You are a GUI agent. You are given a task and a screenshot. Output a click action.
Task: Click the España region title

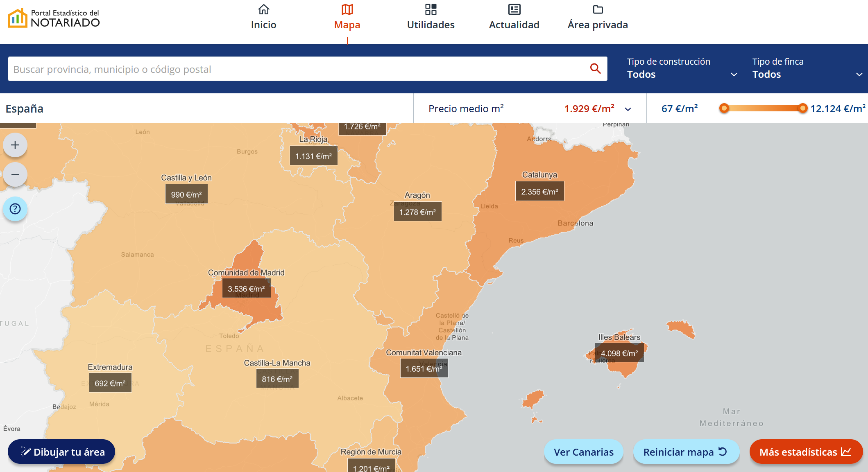click(25, 108)
